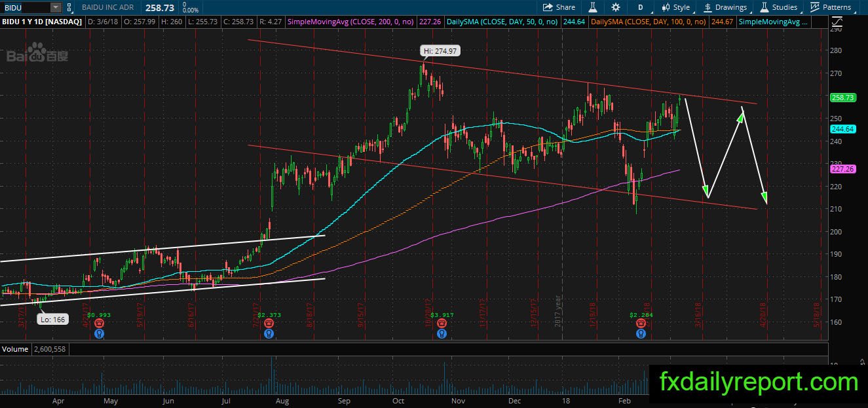The width and height of the screenshot is (868, 408).
Task: Click the phone icon under $2.284
Action: [x=640, y=323]
